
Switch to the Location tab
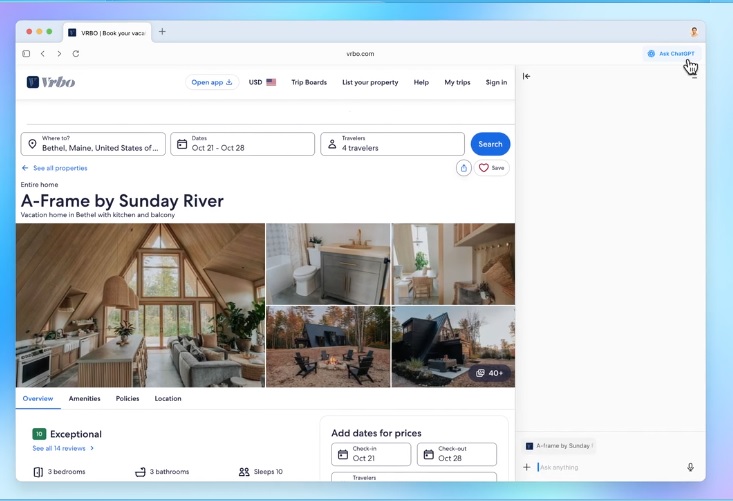click(168, 399)
